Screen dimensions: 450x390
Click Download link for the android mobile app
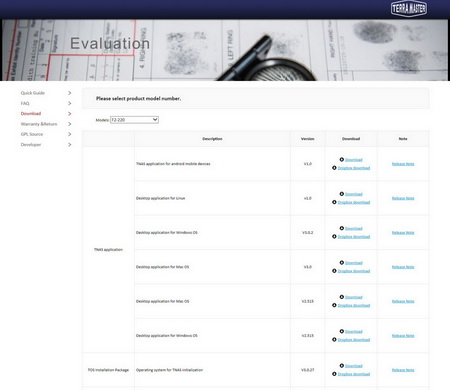click(x=354, y=160)
